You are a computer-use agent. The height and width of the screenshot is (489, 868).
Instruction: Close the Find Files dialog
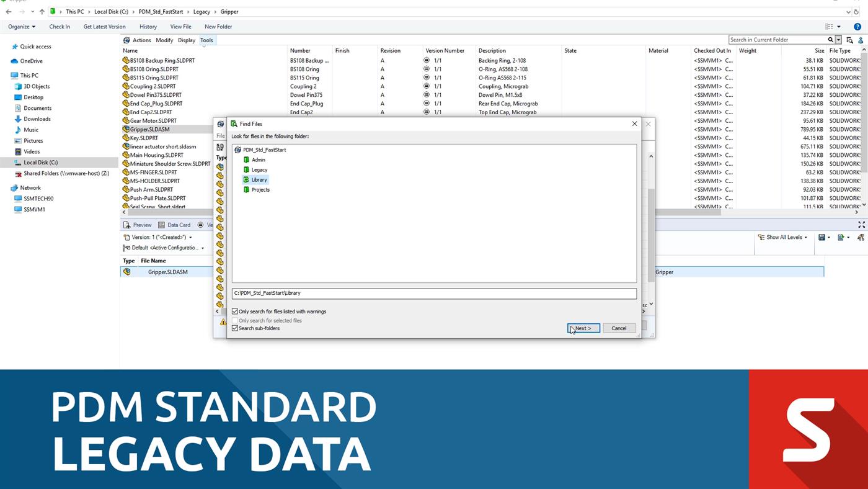click(634, 124)
